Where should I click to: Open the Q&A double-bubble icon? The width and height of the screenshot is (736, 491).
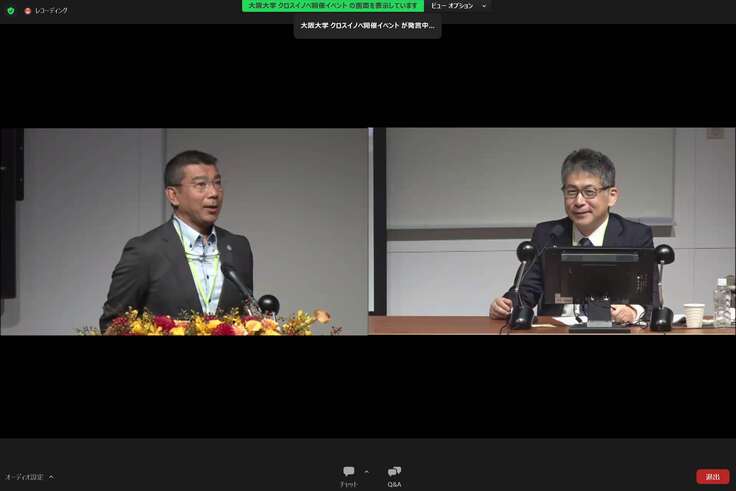point(394,471)
